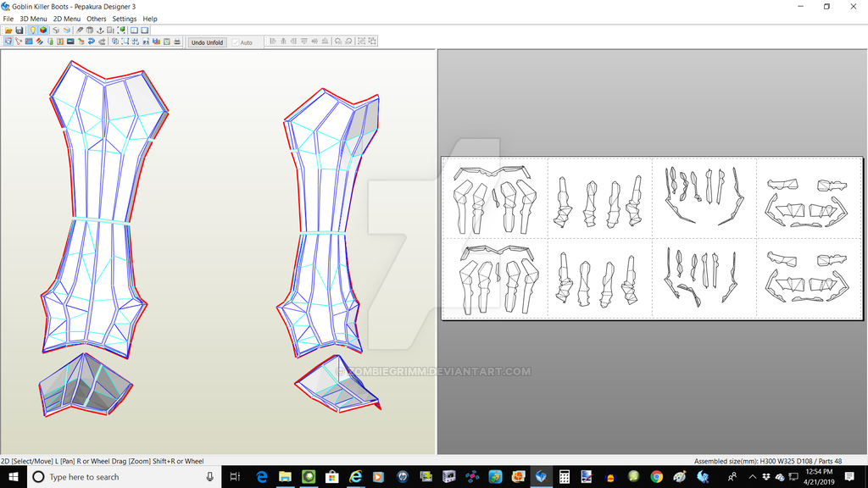
Task: Click the first window layout icon
Action: [134, 30]
